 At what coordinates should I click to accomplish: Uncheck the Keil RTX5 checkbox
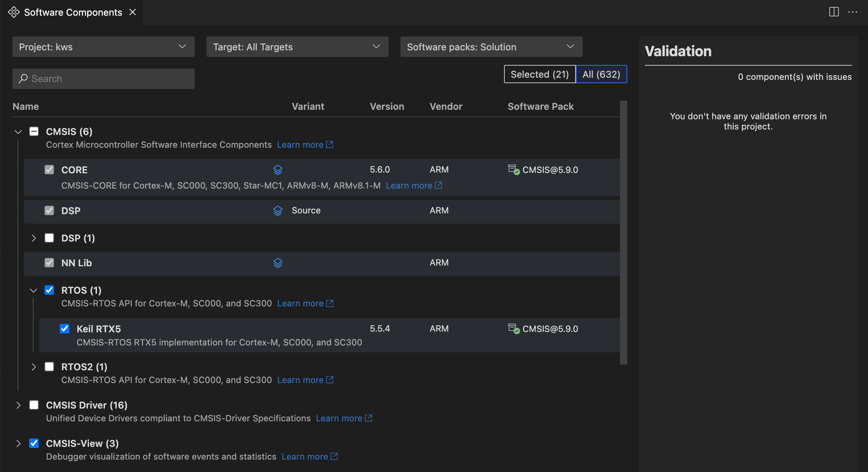(65, 329)
